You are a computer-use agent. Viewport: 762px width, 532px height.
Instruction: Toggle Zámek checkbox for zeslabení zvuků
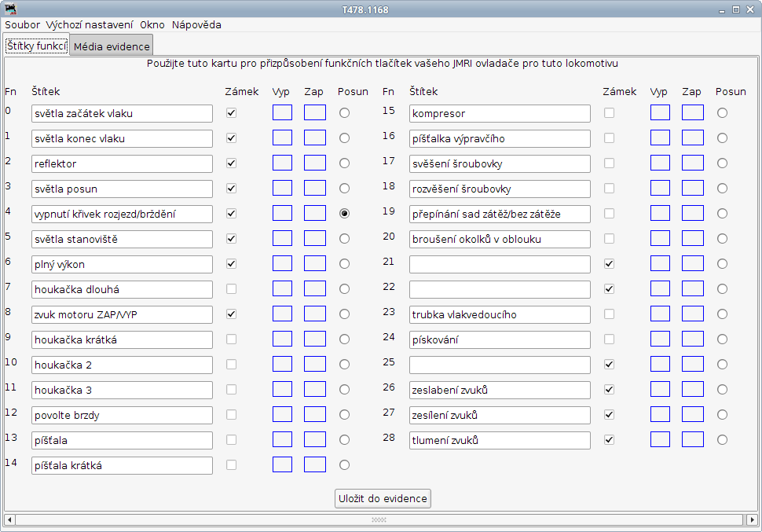click(x=609, y=390)
